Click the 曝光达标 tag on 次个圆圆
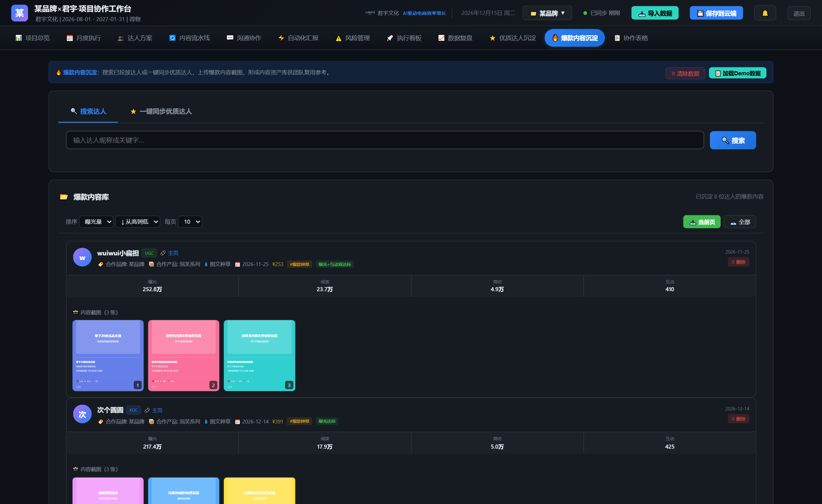822x504 pixels. [327, 421]
